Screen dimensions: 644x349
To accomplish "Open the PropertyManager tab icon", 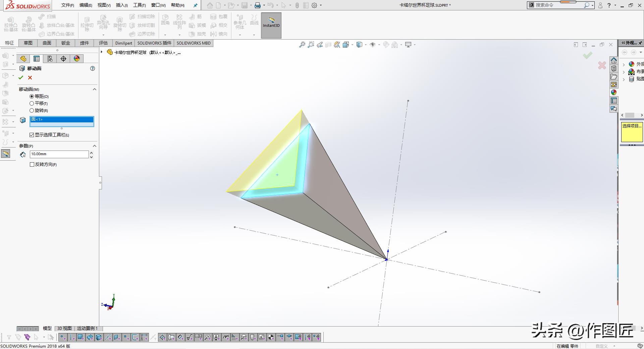I will 37,59.
